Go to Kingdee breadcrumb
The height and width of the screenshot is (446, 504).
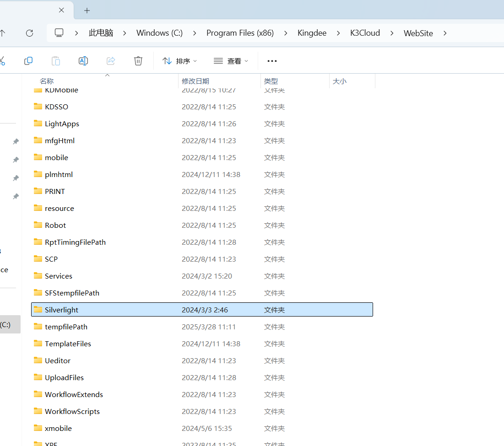click(x=312, y=33)
